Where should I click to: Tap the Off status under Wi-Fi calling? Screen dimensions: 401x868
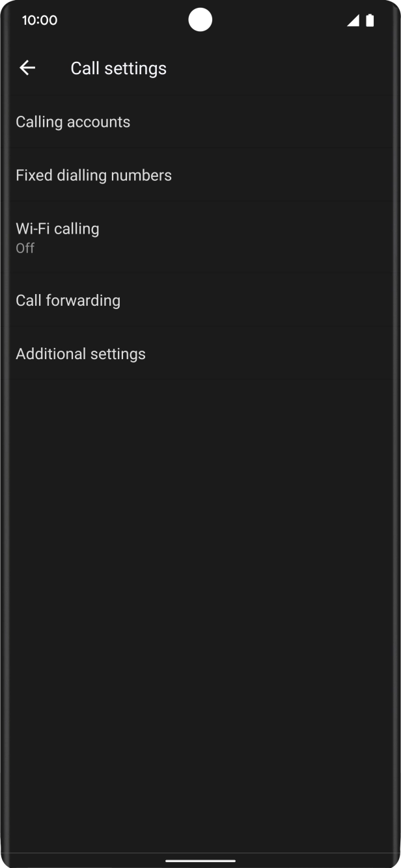point(25,248)
